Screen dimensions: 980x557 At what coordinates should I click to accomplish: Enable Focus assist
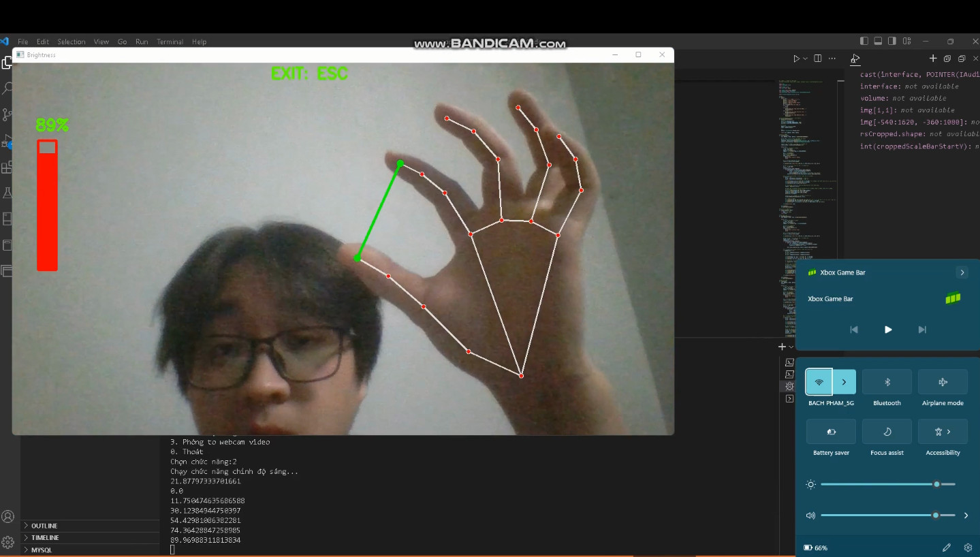point(887,432)
